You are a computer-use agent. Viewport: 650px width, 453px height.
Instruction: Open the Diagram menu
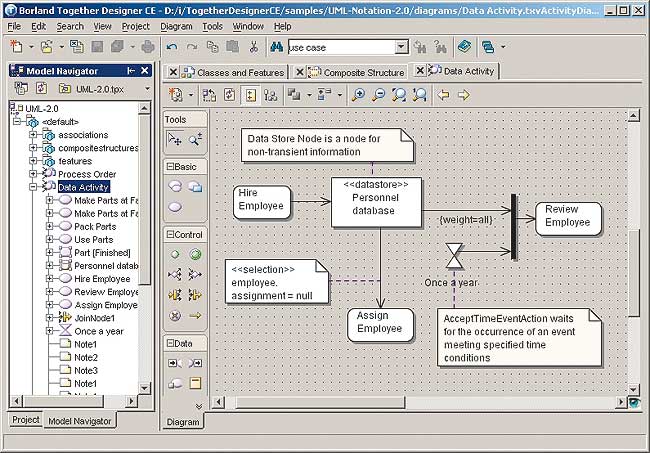coord(176,26)
